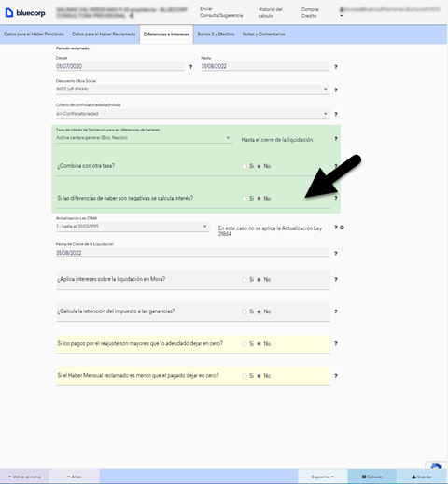Viewport: 448px width, 484px height.
Task: Switch to Datos para el Haber Percibido tab
Action: tap(34, 35)
